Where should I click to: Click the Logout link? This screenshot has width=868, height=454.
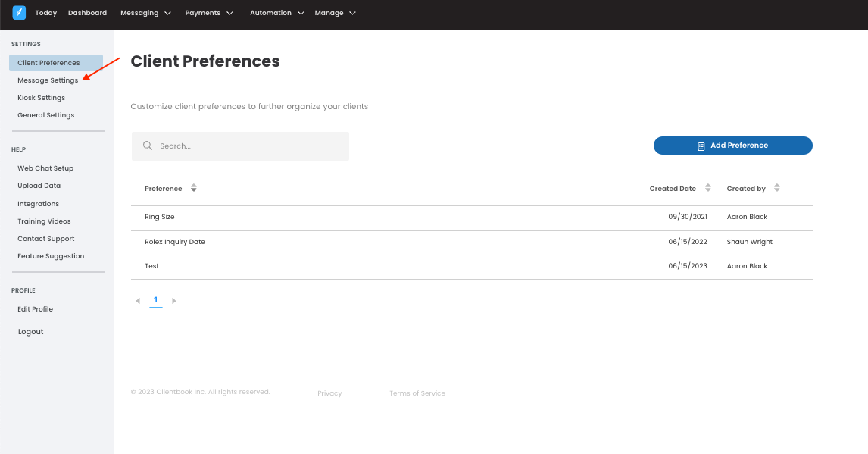coord(31,332)
